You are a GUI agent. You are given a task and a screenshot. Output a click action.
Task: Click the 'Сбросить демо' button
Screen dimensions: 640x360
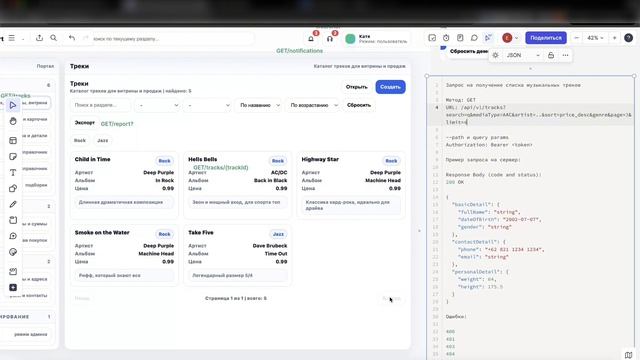click(x=469, y=51)
